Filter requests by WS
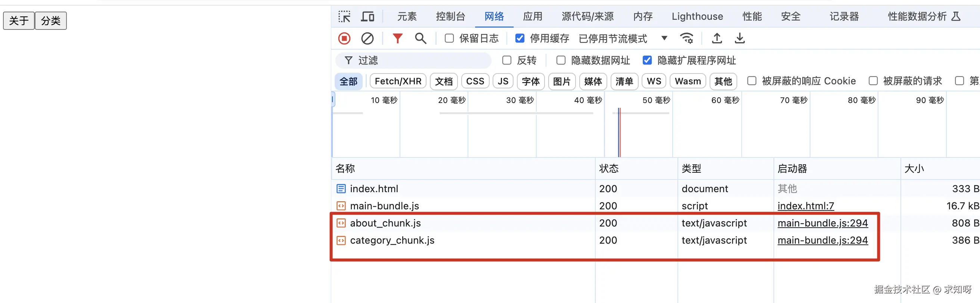980x303 pixels. pyautogui.click(x=654, y=81)
